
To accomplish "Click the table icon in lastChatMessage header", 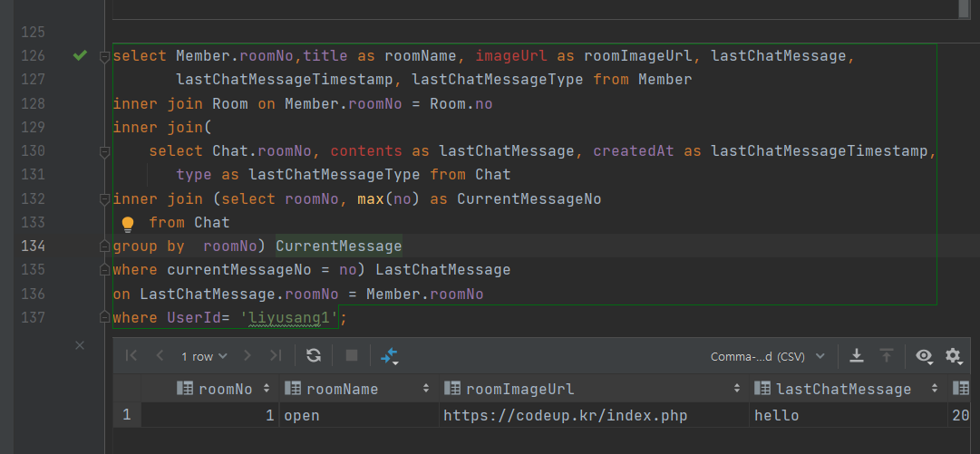I will point(762,389).
